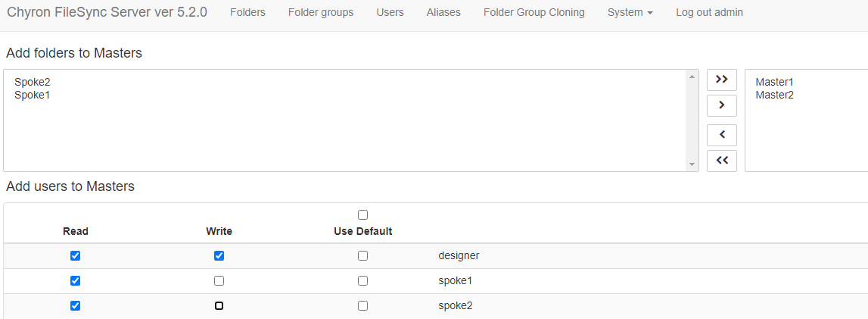Enable Write permission for spoke2
Screen dimensions: 868x319
[x=219, y=306]
